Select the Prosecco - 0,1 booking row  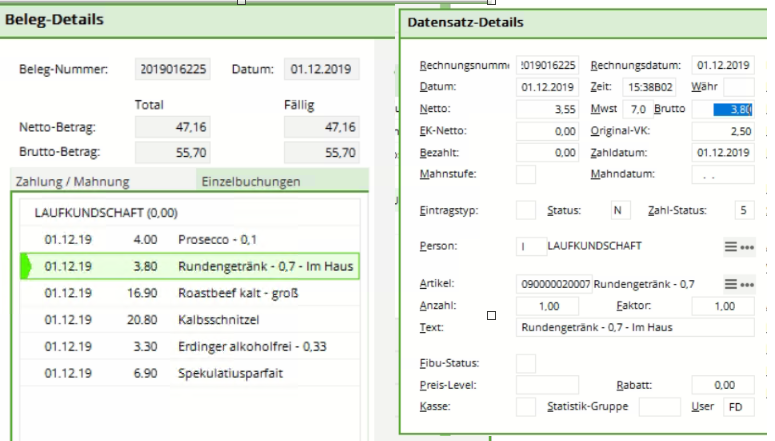(190, 240)
